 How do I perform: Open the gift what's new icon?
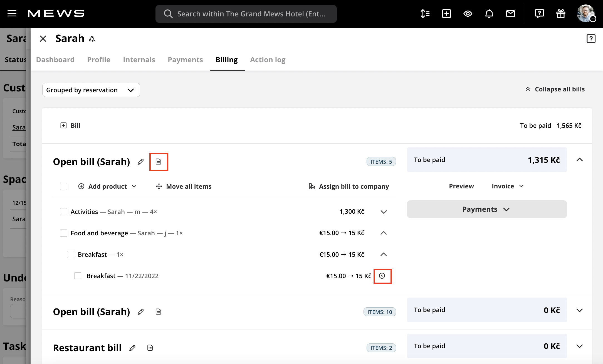point(561,14)
